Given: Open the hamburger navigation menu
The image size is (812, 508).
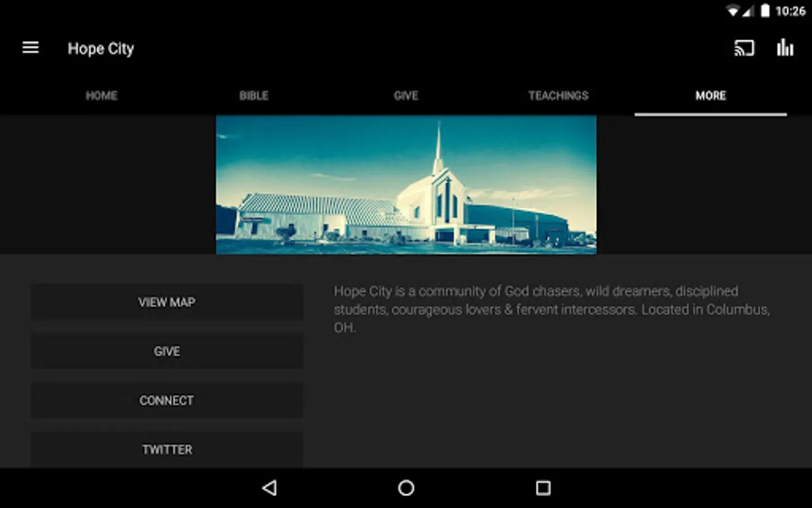Looking at the screenshot, I should (30, 48).
